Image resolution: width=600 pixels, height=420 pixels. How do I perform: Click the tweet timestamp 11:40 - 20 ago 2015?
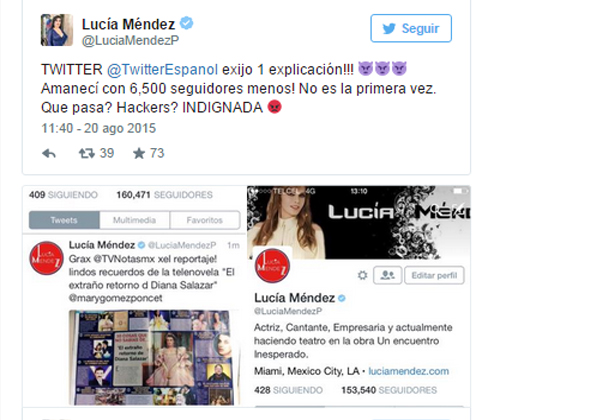[x=98, y=128]
